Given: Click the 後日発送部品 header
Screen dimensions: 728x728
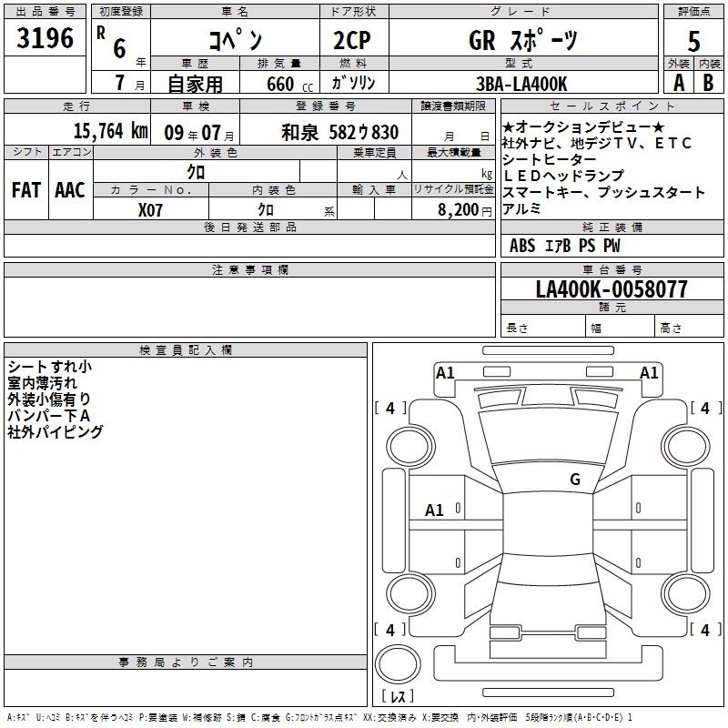Looking at the screenshot, I should coord(249,227).
